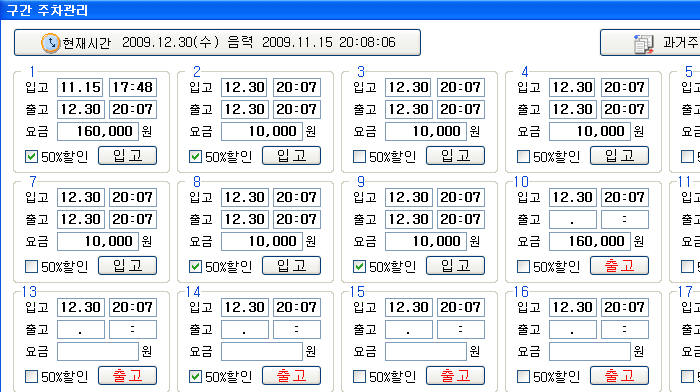Click the clock icon beside 현재시간
This screenshot has height=392, width=700.
50,43
